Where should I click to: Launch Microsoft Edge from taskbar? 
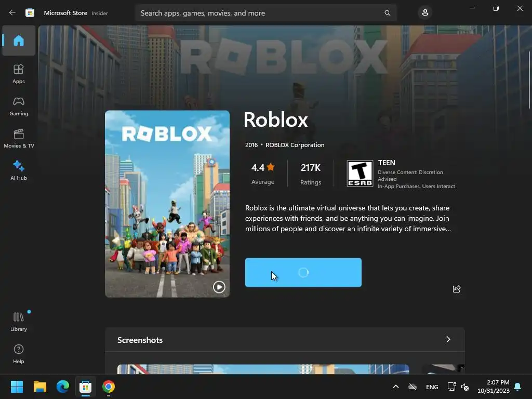click(63, 387)
